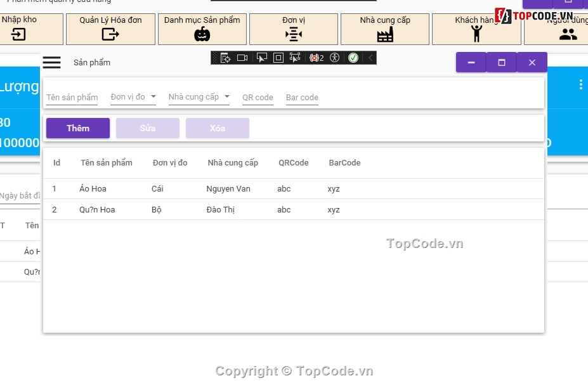The height and width of the screenshot is (390, 588).
Task: Toggle display layout adorners in debug toolbar
Action: 278,58
